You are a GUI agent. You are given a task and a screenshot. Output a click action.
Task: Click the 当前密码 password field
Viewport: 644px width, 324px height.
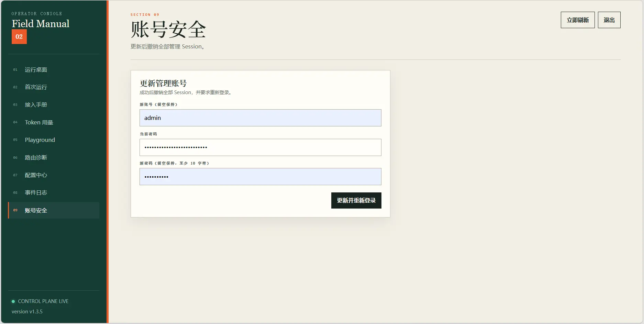point(260,147)
